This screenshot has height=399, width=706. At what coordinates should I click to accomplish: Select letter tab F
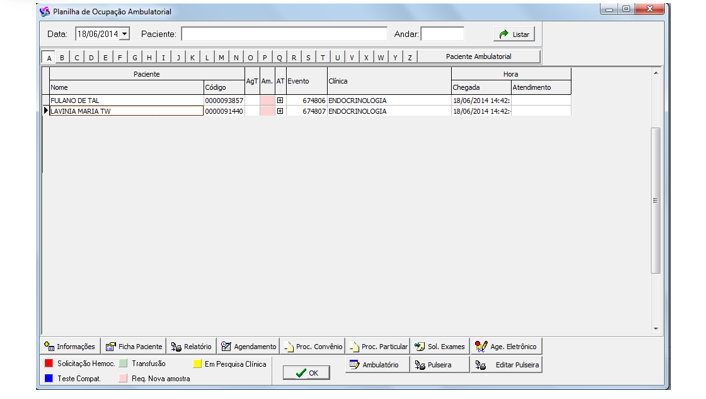(x=120, y=57)
